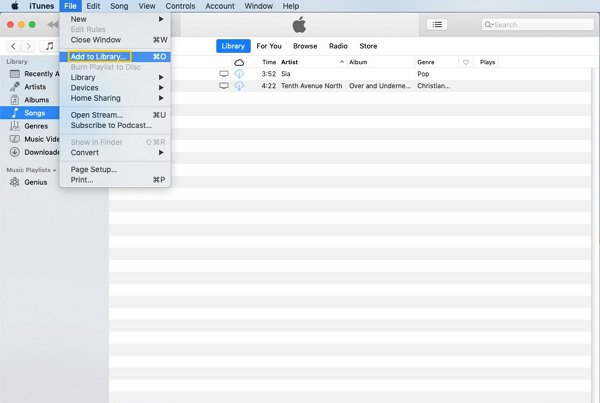
Task: Select the Tenth Avenue North artist cell
Action: [312, 86]
